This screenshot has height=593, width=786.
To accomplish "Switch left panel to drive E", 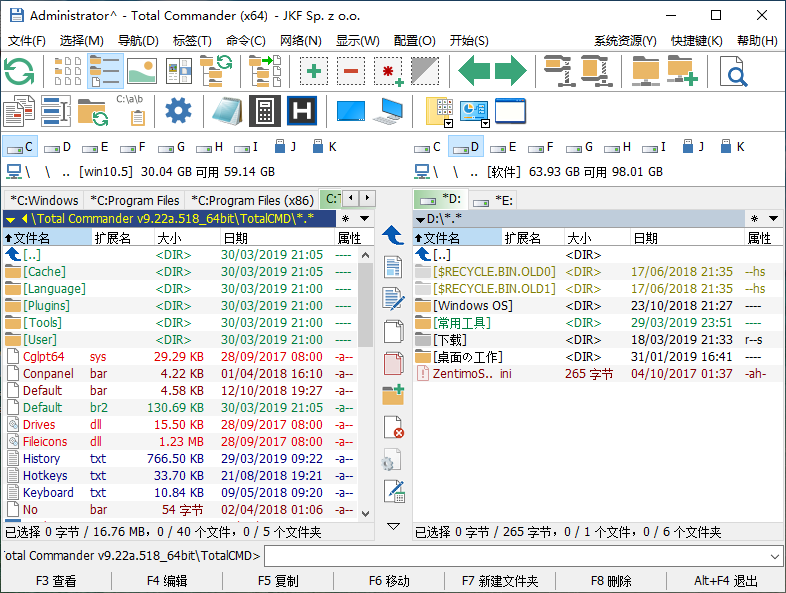I will (96, 147).
